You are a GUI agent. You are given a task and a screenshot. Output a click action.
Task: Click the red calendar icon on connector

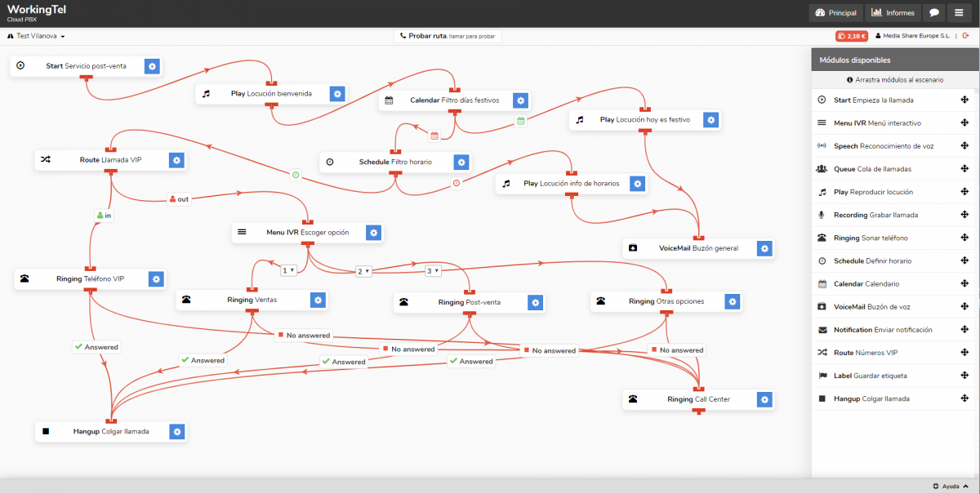[434, 136]
